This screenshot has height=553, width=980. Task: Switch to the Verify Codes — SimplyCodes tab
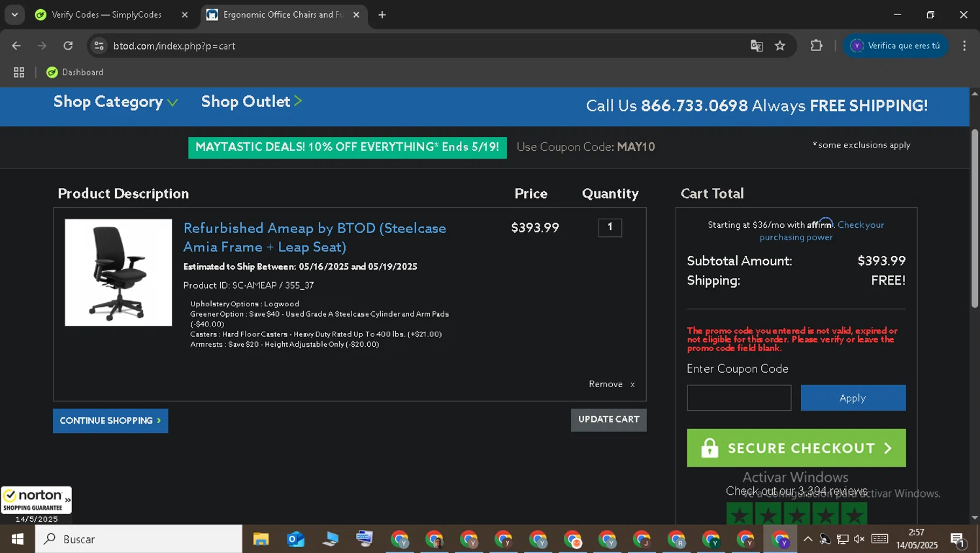tap(106, 14)
